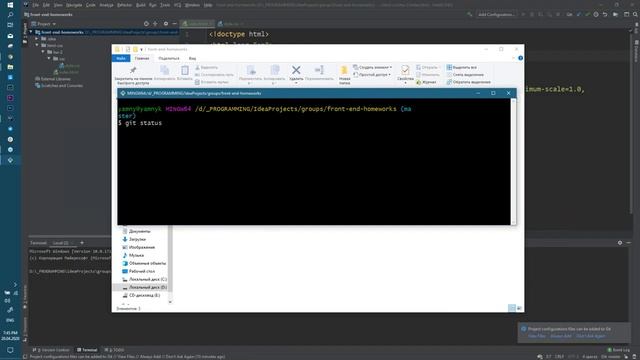Hide the Project tool window
The height and width of the screenshot is (360, 640).
click(175, 24)
